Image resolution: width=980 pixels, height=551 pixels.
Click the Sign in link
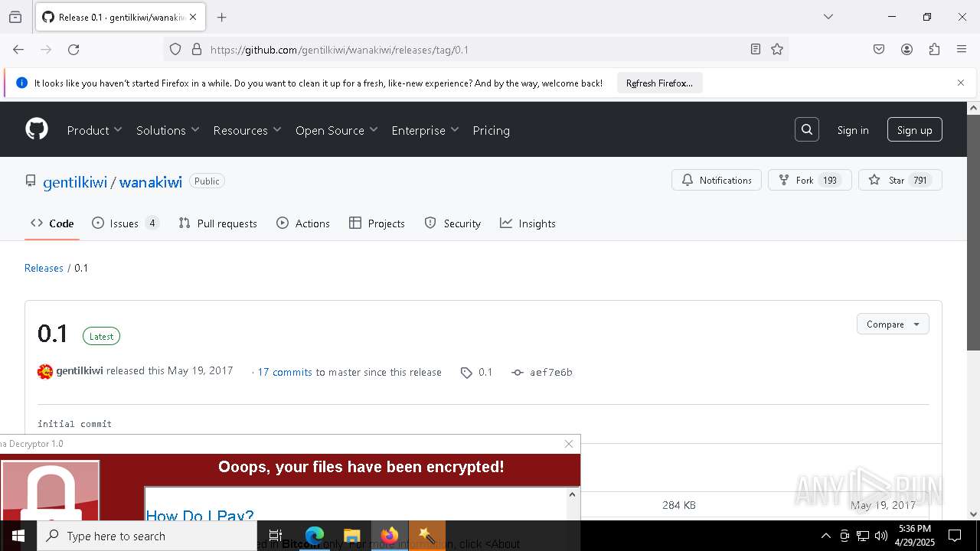point(853,130)
